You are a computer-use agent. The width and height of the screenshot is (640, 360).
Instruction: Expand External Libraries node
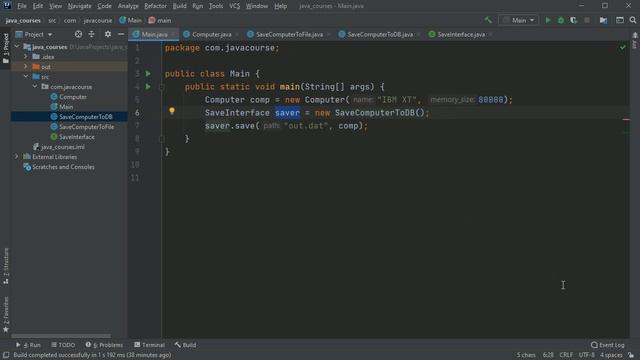17,156
